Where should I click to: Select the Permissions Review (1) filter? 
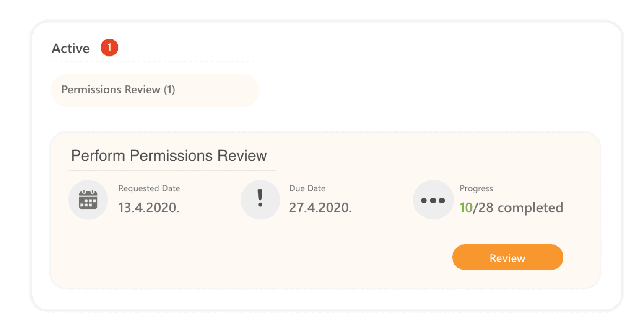point(119,90)
